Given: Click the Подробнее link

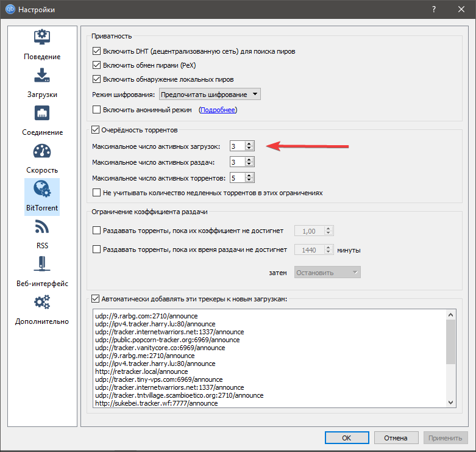Looking at the screenshot, I should [x=218, y=110].
